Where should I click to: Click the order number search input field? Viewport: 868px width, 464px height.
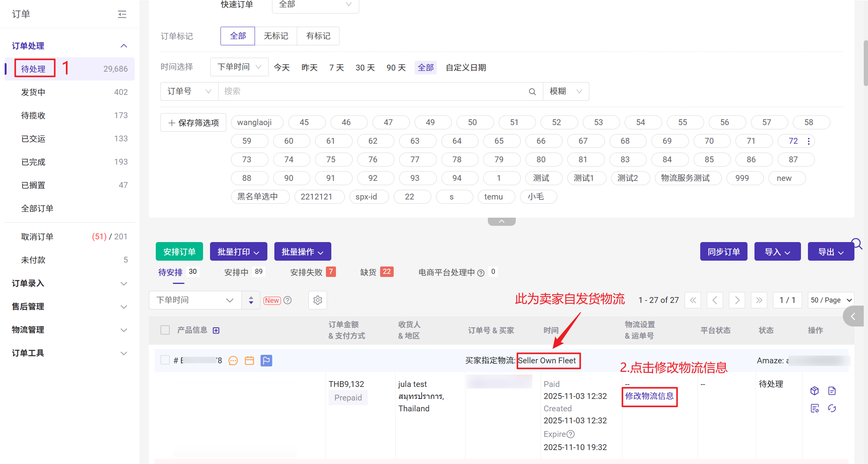point(372,91)
